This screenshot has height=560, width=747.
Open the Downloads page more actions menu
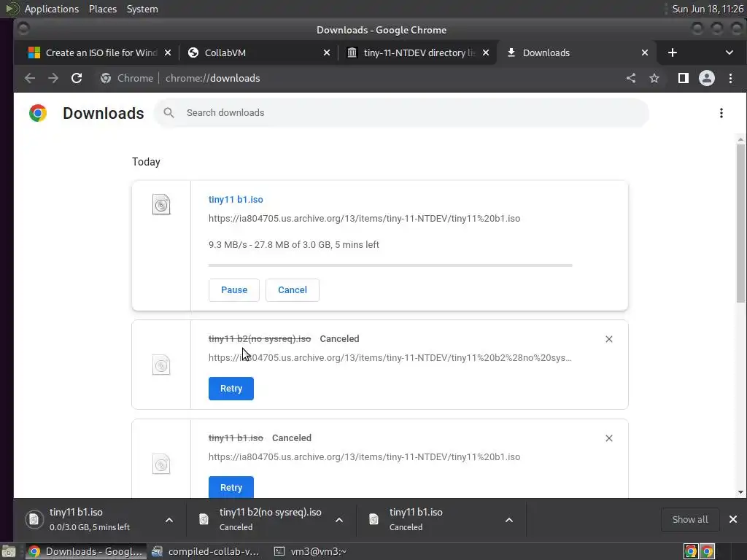tap(721, 113)
